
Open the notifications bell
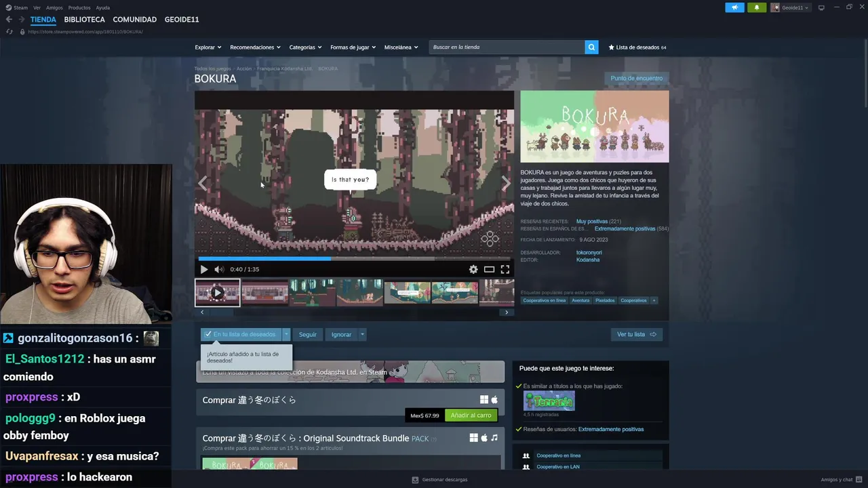pyautogui.click(x=757, y=7)
